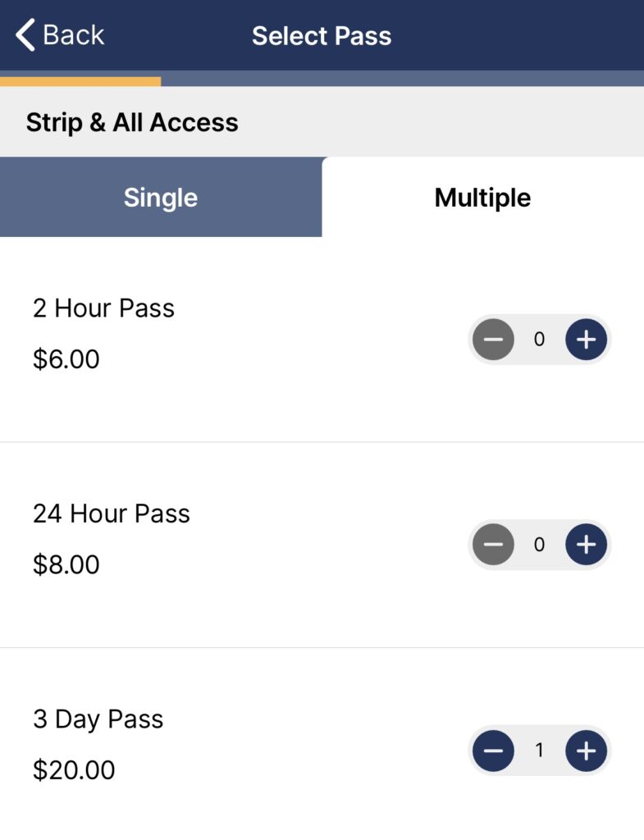Tap the back chevron arrow
Image resolution: width=644 pixels, height=840 pixels.
(25, 35)
